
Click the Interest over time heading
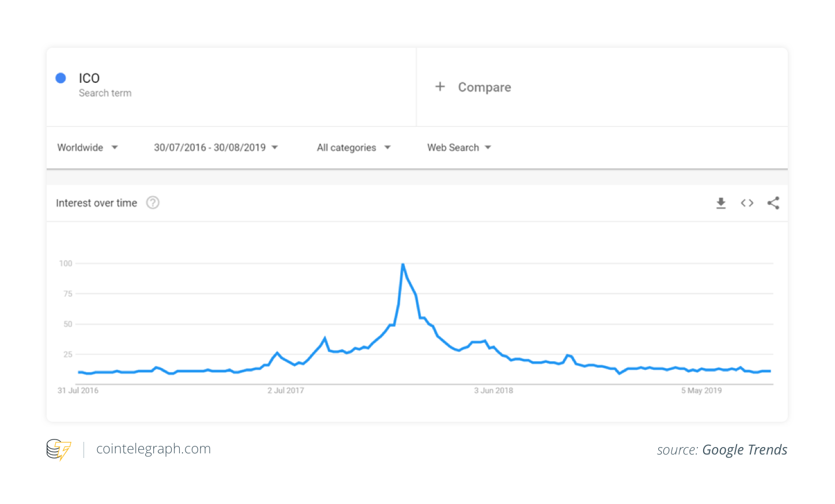(x=96, y=203)
